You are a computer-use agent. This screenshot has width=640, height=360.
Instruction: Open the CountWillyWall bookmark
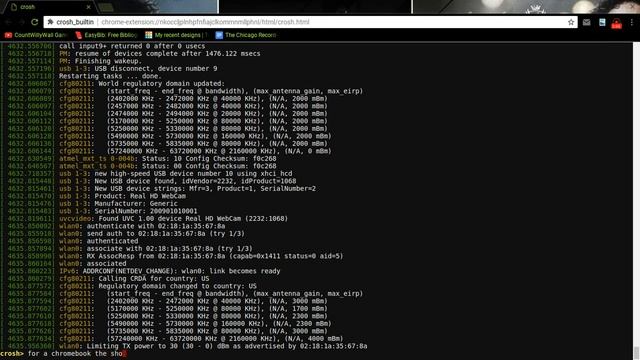click(x=36, y=35)
